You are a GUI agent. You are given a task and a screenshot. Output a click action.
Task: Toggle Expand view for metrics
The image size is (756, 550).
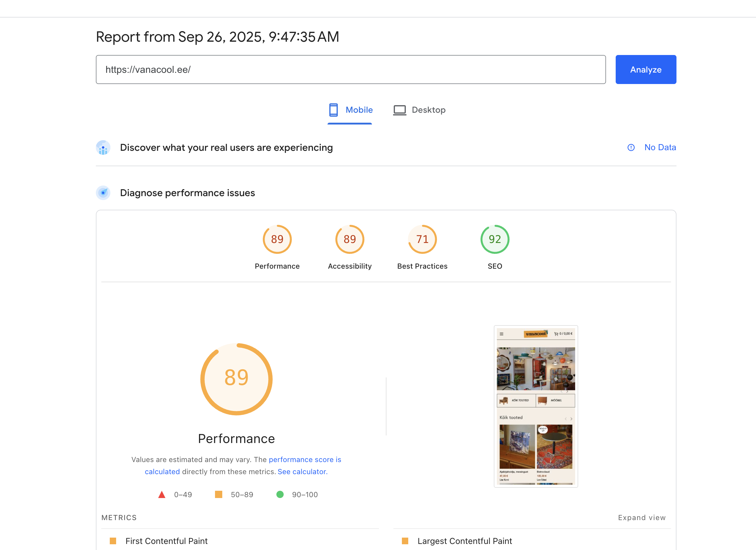point(642,517)
